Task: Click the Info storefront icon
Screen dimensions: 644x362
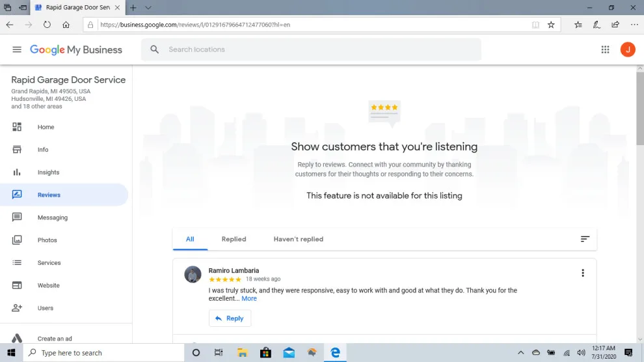Action: click(x=17, y=150)
